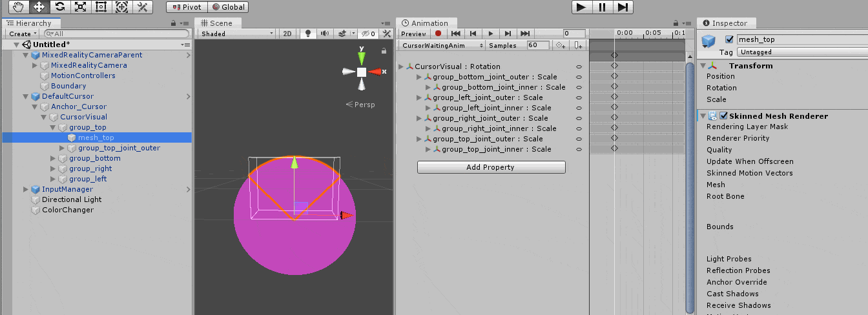Click the current frame number field
The image size is (868, 315).
tap(574, 34)
